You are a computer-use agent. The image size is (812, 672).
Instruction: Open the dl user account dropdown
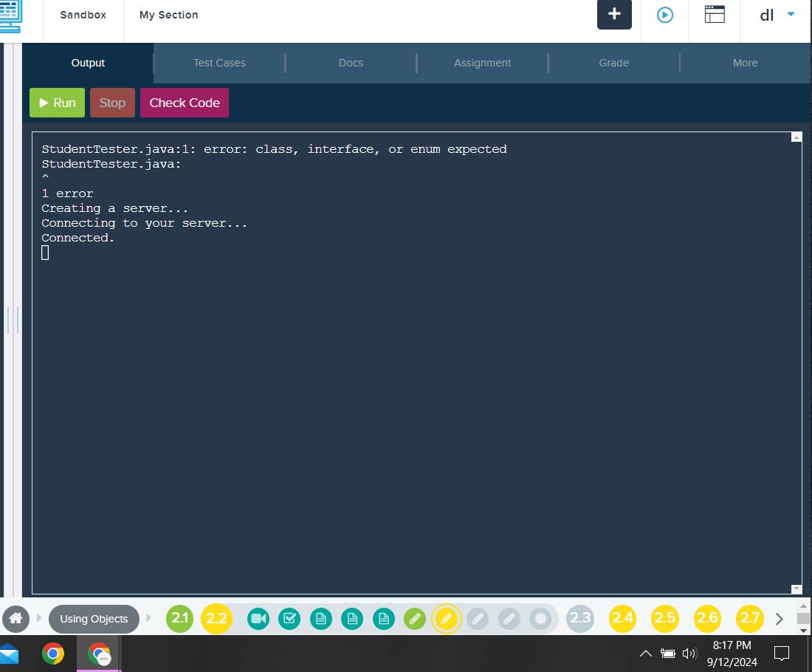pos(774,14)
